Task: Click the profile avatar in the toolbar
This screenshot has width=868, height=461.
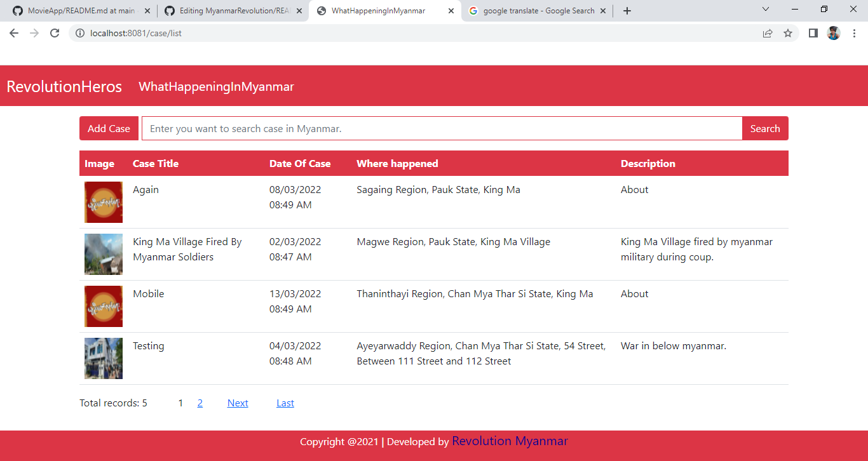Action: [833, 33]
